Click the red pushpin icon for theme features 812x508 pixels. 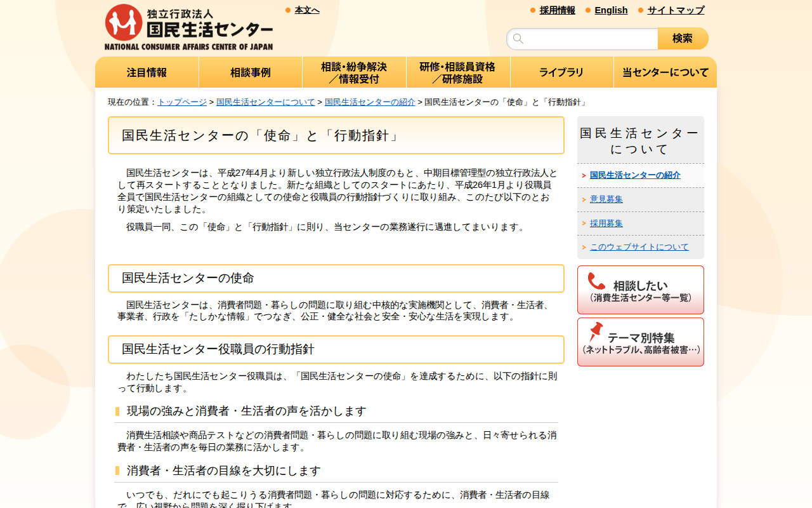[x=596, y=332]
